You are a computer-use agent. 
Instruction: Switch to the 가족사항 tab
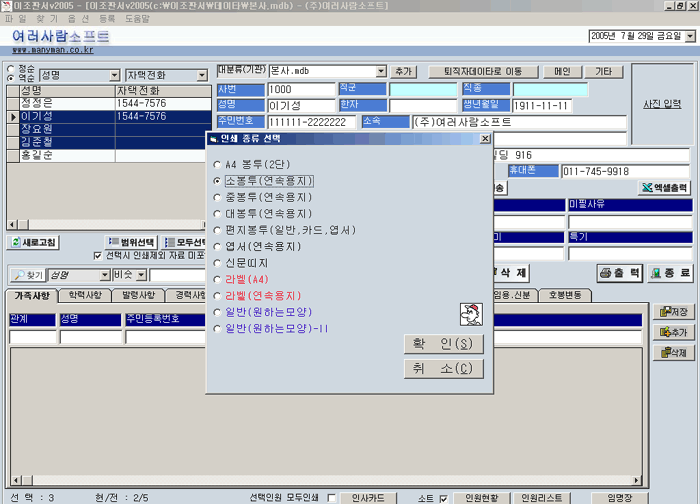pyautogui.click(x=31, y=296)
